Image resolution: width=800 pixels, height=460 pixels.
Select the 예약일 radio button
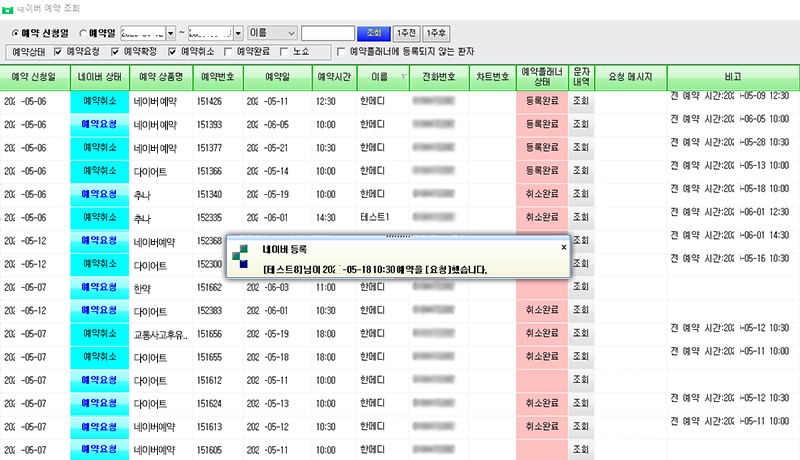pyautogui.click(x=83, y=33)
